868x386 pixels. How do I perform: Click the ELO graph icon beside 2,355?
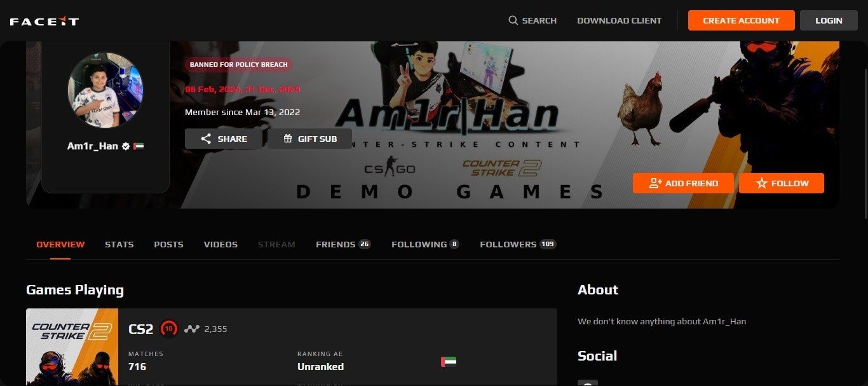192,329
